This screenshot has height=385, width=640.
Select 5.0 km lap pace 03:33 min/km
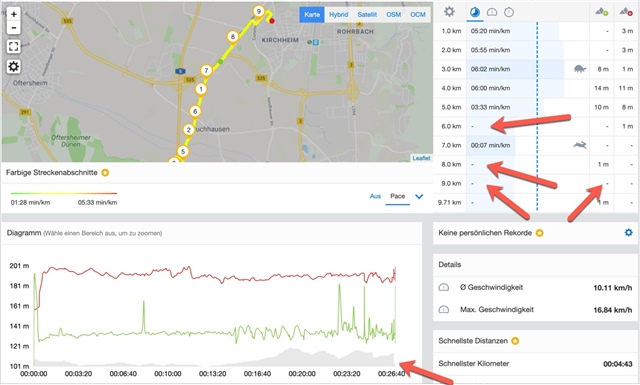click(x=490, y=107)
